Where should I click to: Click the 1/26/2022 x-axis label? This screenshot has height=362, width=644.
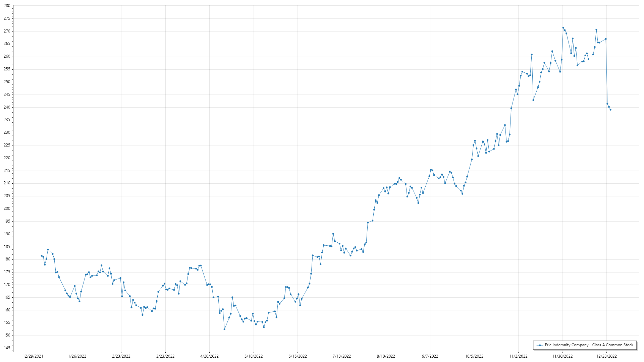point(77,356)
